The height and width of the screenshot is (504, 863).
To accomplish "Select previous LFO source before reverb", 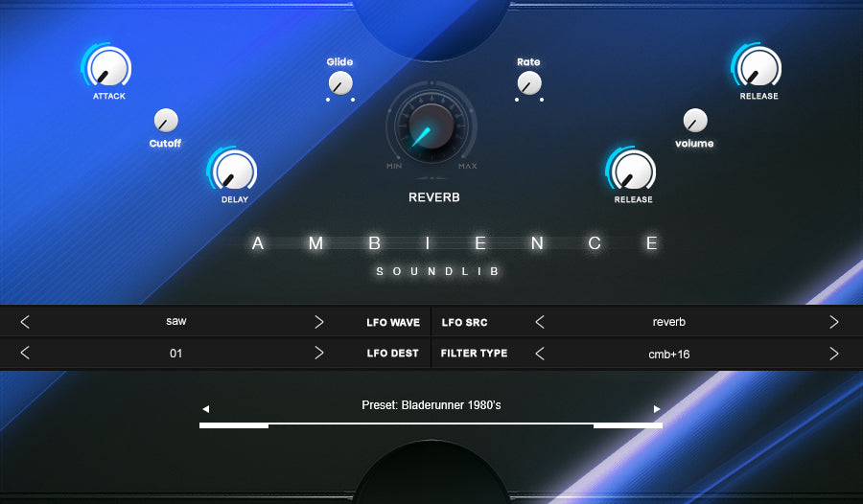I will (540, 322).
